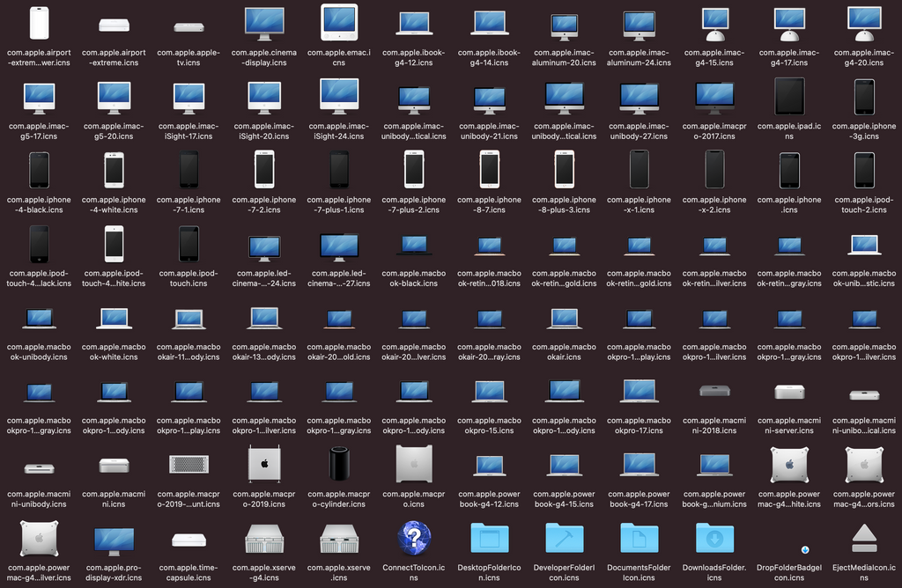902x588 pixels.
Task: Select com.apple.led-cinema 27 display icon
Action: pyautogui.click(x=339, y=246)
